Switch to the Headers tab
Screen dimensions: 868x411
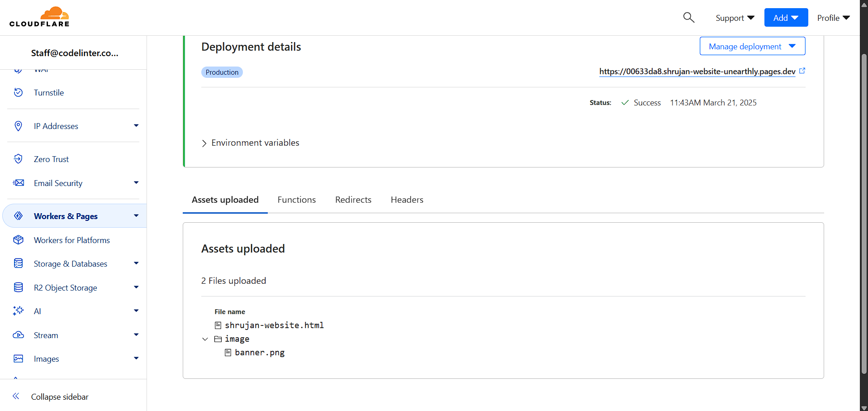[x=407, y=200]
